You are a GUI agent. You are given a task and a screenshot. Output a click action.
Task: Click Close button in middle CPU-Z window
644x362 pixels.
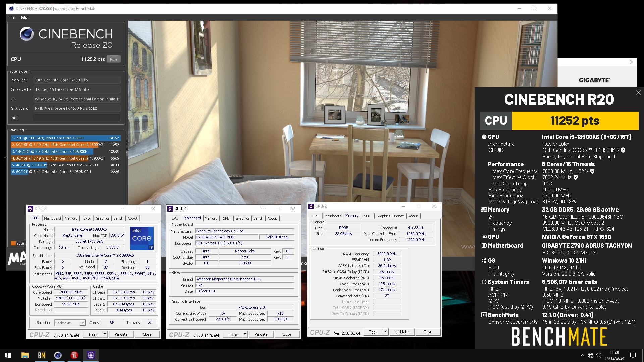(287, 334)
